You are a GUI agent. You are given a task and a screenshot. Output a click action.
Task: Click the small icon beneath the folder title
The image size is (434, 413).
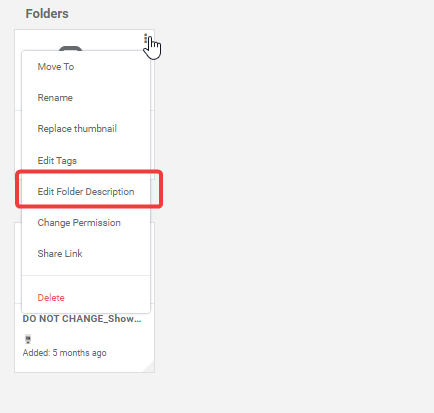28,339
